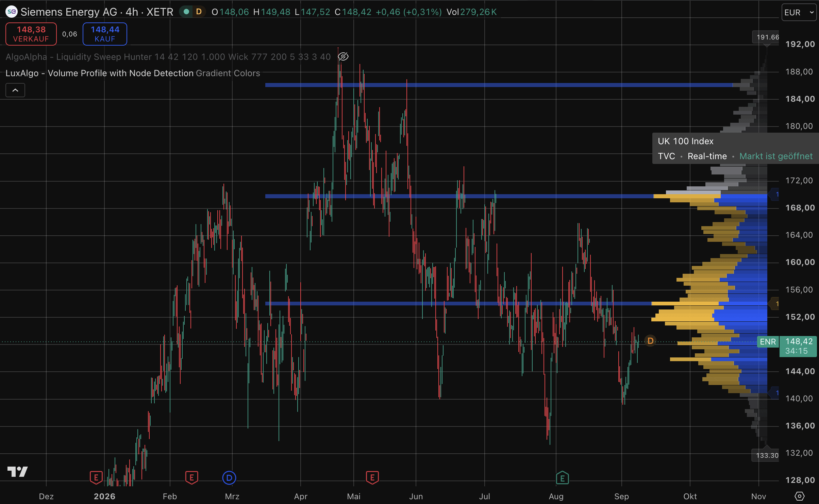The height and width of the screenshot is (504, 819).
Task: Click the open value O148,06
Action: coord(230,12)
